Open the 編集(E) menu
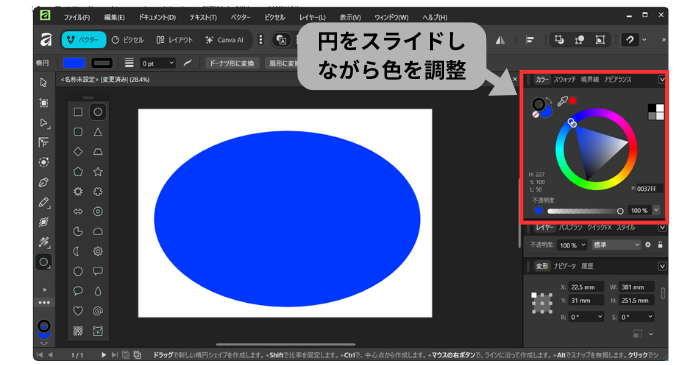Viewport: 698px width, 365px height. 114,17
